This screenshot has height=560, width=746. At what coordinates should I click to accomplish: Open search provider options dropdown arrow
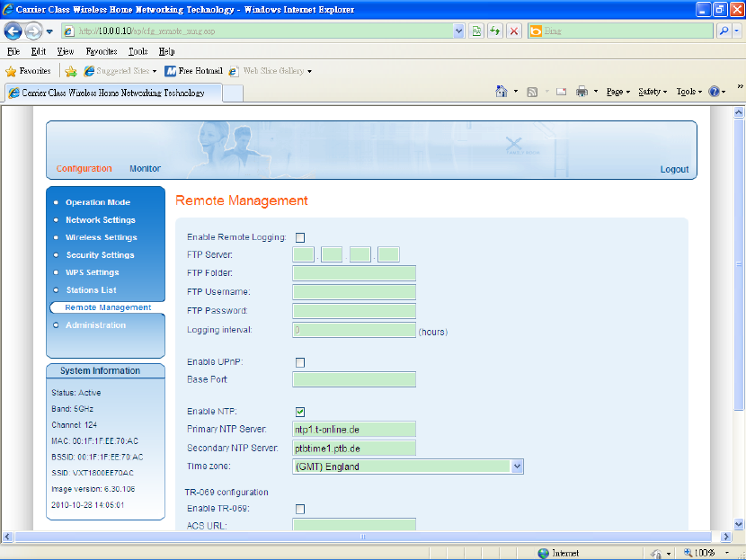[736, 31]
